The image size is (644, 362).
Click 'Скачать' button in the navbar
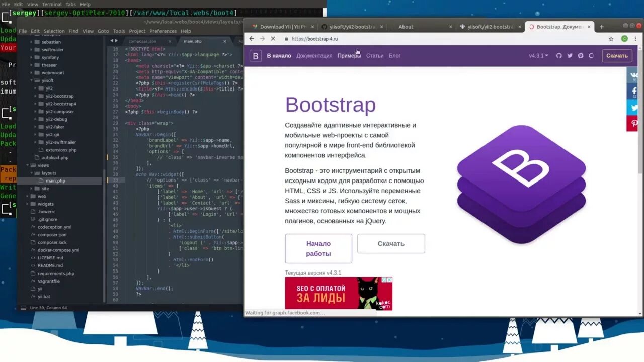[x=617, y=56]
